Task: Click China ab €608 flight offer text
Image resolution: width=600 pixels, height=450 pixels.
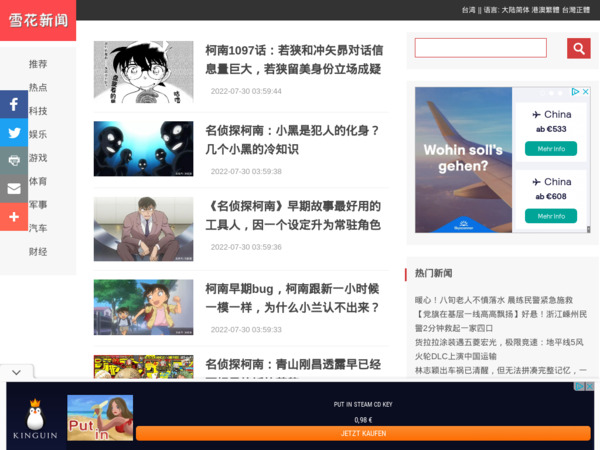Action: pos(551,189)
